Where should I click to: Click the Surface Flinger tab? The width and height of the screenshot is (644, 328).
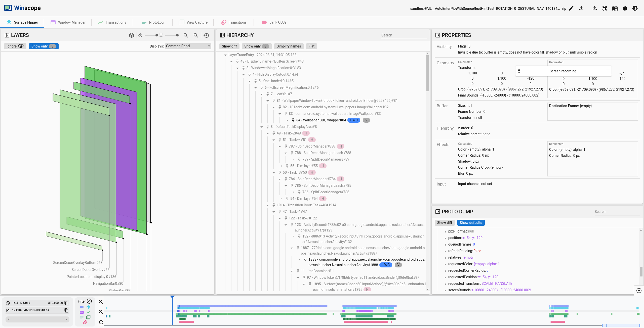click(x=26, y=22)
